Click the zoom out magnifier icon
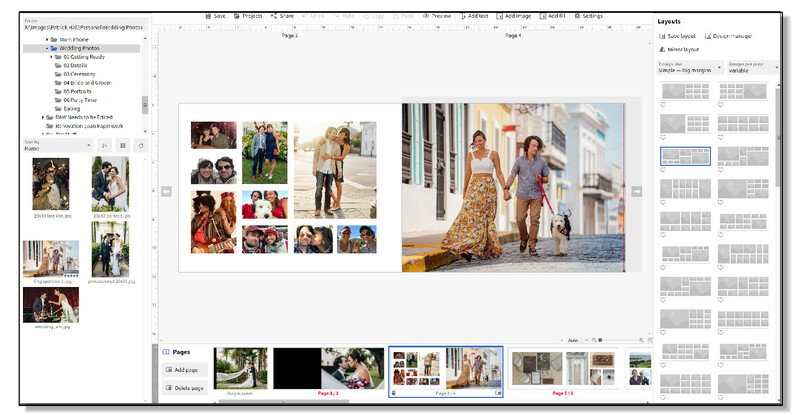 click(594, 340)
